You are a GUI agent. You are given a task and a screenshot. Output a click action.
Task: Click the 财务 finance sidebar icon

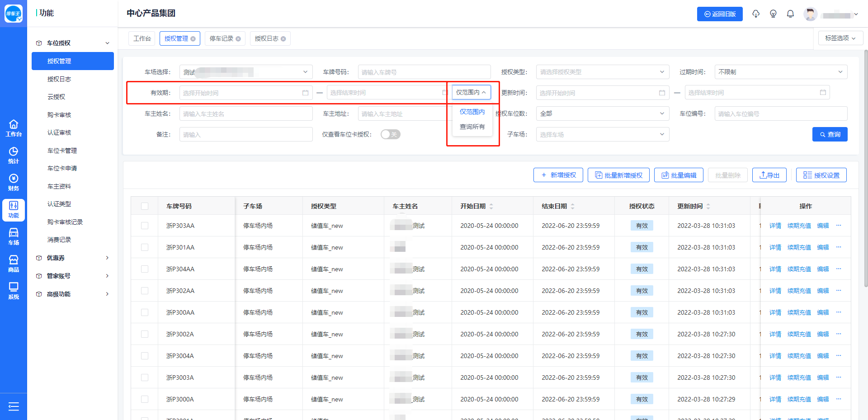click(14, 182)
